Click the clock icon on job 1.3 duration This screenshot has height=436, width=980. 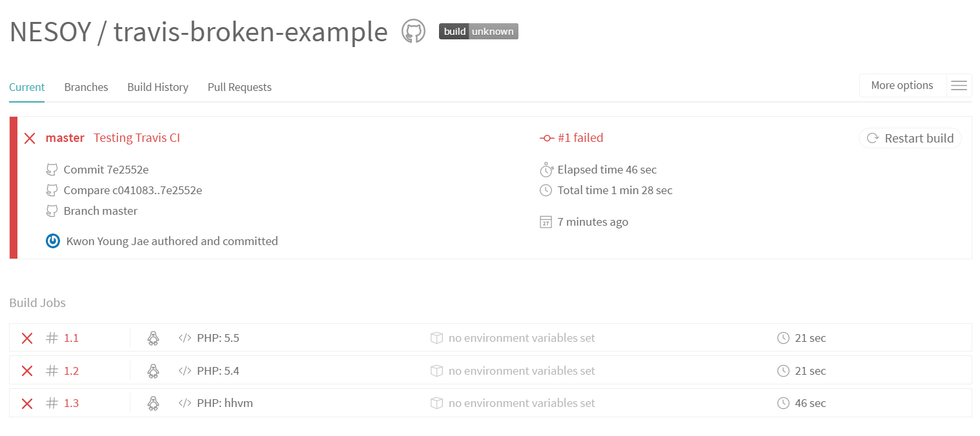pos(783,403)
